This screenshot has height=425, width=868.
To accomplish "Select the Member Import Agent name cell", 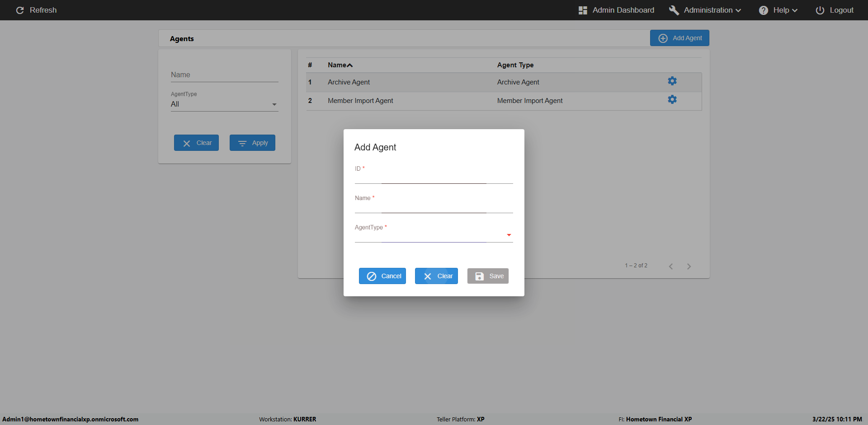I will click(360, 101).
